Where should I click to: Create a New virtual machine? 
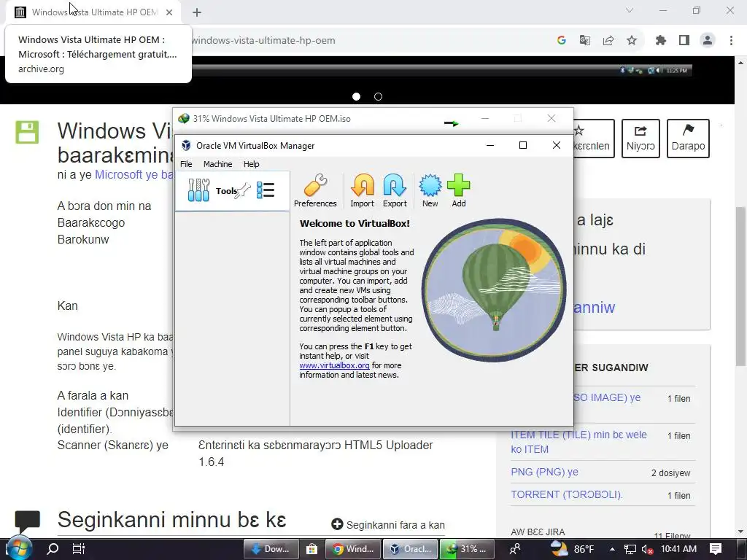pyautogui.click(x=430, y=190)
